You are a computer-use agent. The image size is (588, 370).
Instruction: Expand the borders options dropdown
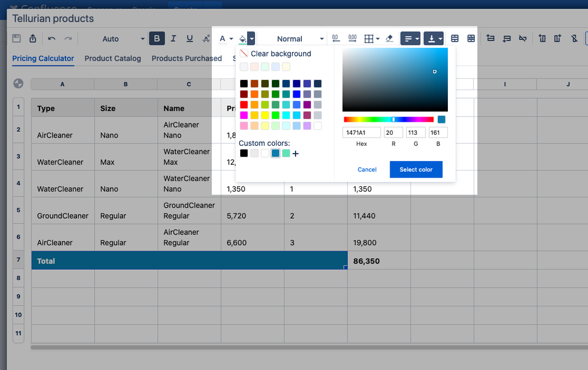[x=378, y=38]
